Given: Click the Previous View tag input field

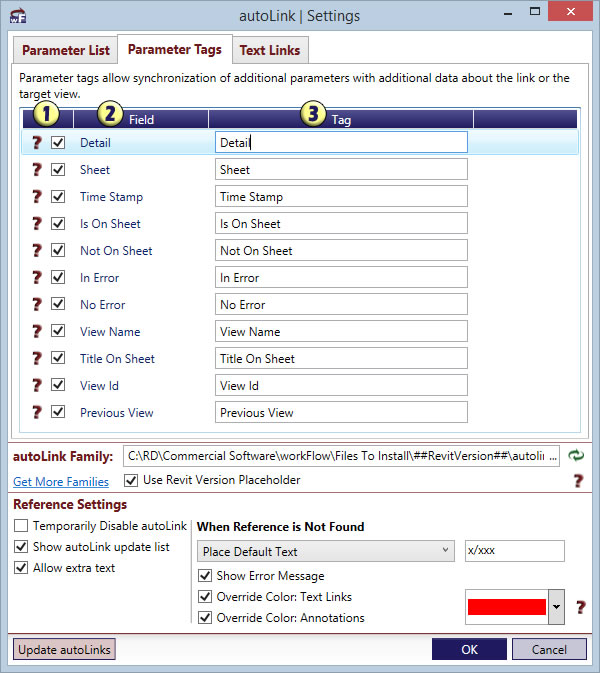Looking at the screenshot, I should click(341, 413).
